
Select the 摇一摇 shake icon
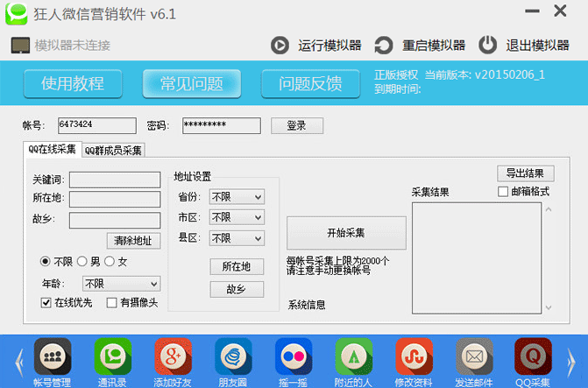[294, 356]
